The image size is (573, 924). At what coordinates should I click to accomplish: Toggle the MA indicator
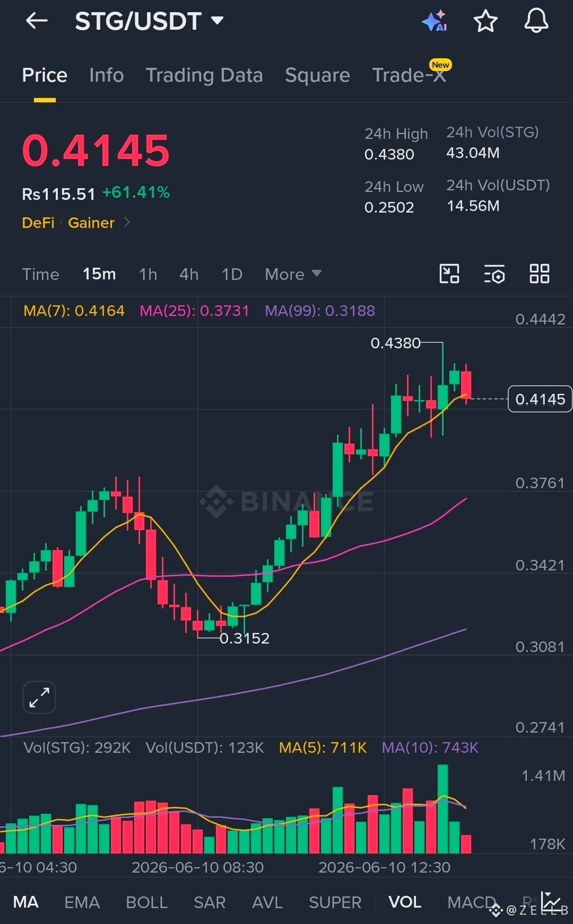point(26,902)
